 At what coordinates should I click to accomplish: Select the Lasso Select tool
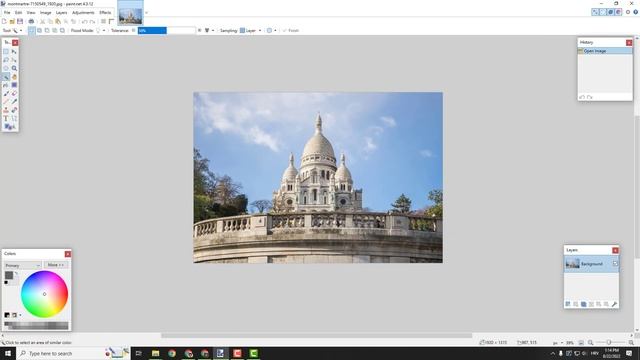(6, 60)
